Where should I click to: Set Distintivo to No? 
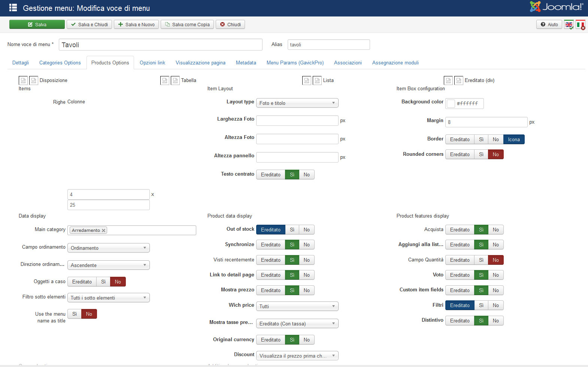pos(496,321)
